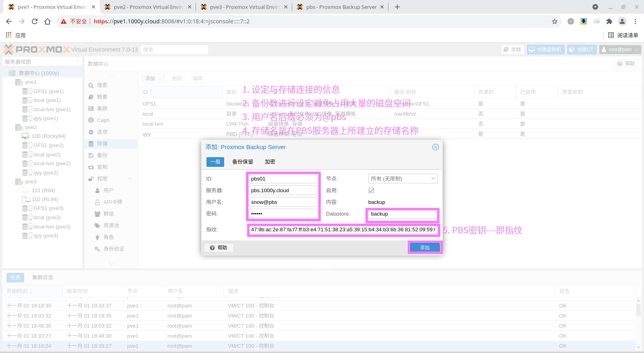Screen dimensions: 644x353
Task: Click the browser home icon
Action: [x=47, y=21]
